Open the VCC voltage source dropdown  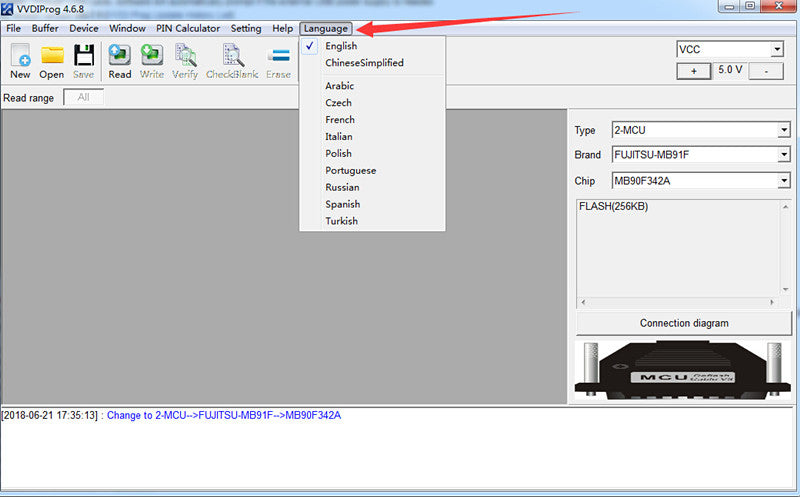(x=776, y=50)
